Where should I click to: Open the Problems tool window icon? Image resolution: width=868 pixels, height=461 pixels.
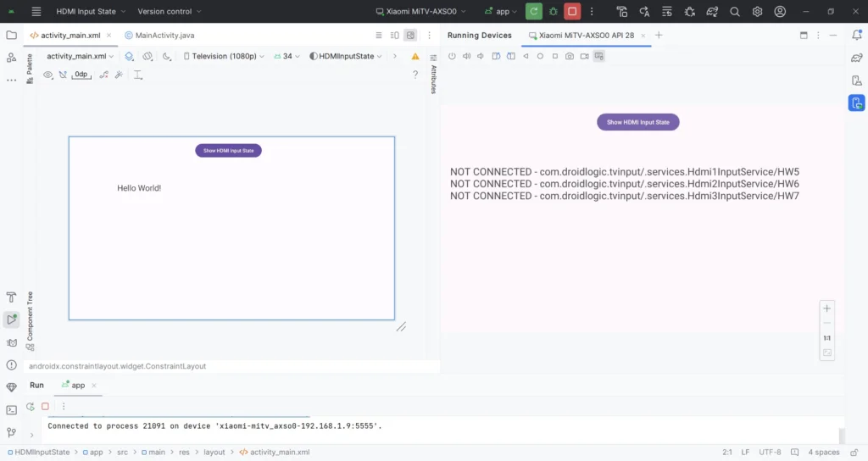(x=11, y=364)
